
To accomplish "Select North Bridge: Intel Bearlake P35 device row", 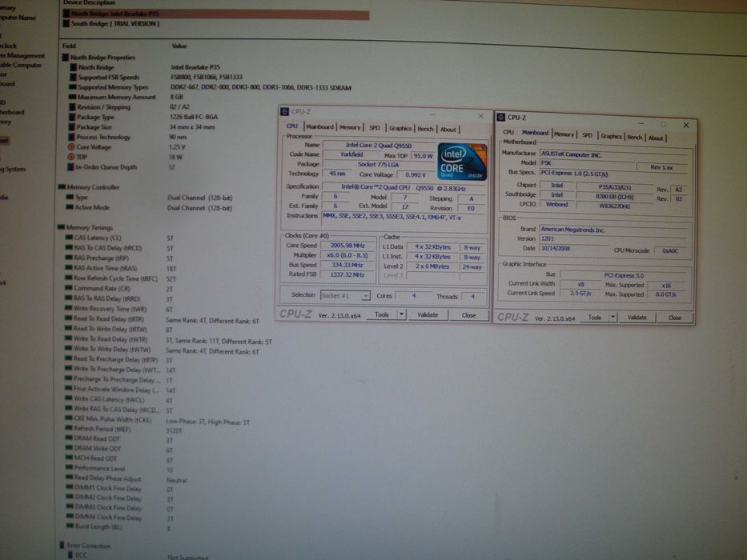I will click(216, 14).
